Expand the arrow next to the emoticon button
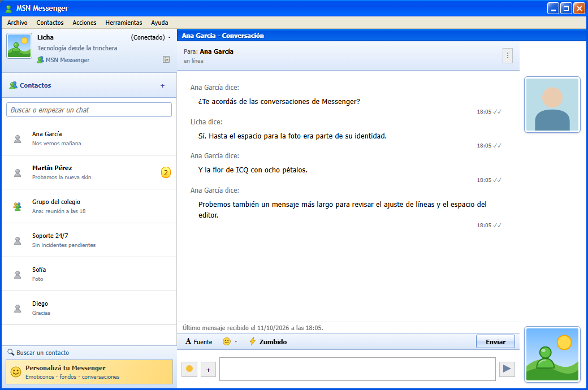Viewport: 588px width, 390px height. click(x=236, y=341)
